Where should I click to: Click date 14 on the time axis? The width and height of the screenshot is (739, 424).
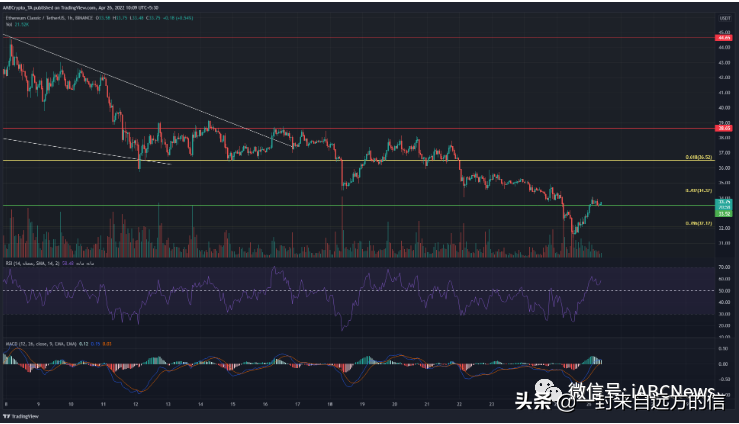pyautogui.click(x=200, y=404)
